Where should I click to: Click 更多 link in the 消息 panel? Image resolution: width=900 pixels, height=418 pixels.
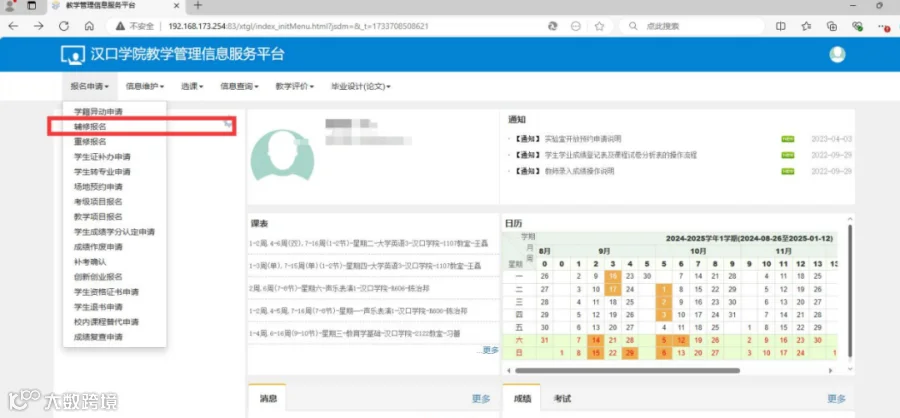pyautogui.click(x=481, y=399)
